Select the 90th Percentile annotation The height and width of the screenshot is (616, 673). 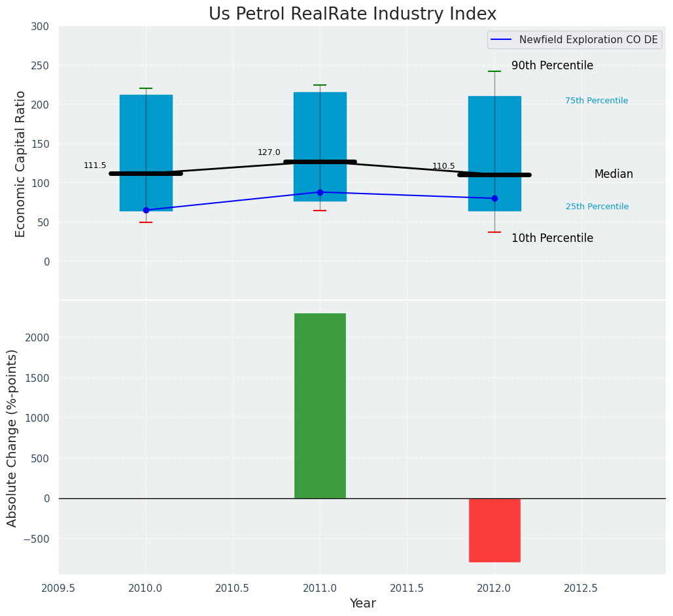click(x=552, y=66)
